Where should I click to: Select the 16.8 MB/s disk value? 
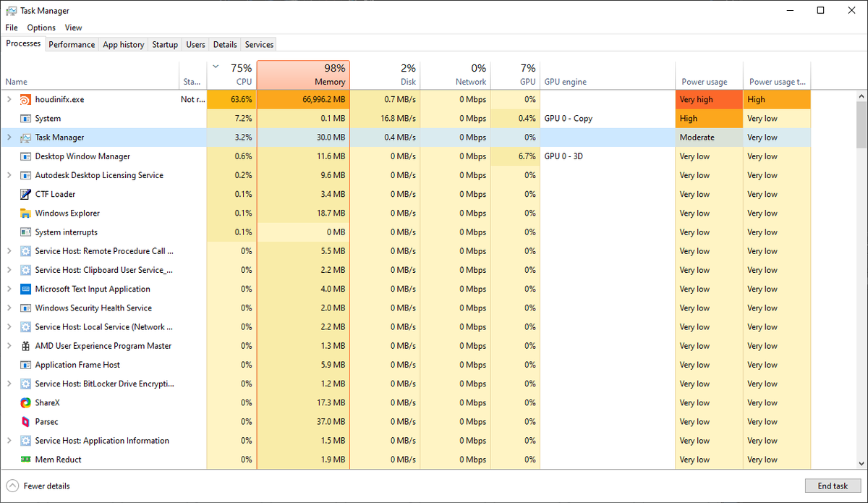coord(385,118)
